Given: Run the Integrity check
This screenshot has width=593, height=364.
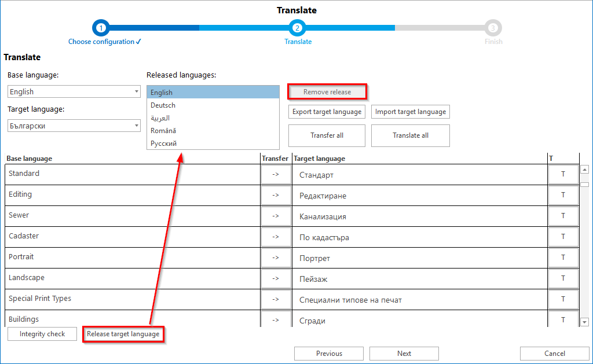Looking at the screenshot, I should (x=42, y=334).
